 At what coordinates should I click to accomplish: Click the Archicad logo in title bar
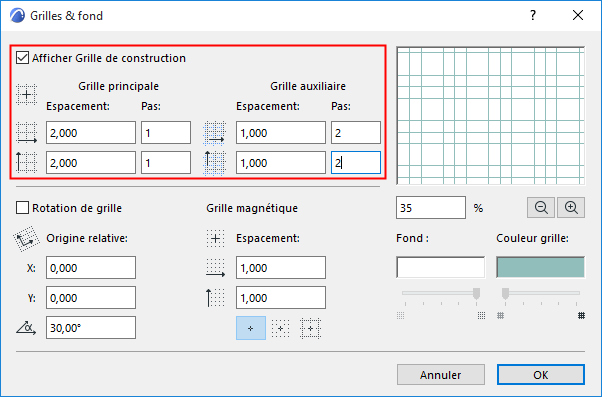click(x=17, y=16)
